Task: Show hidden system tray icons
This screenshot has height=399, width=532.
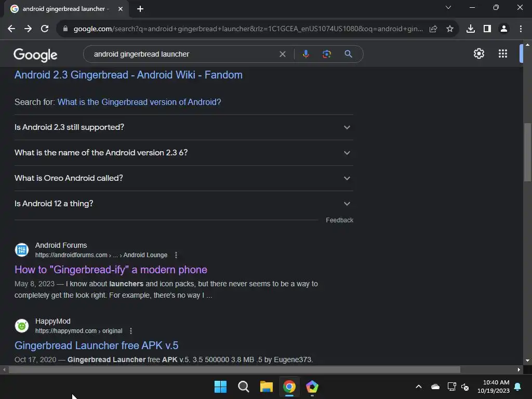Action: point(419,387)
